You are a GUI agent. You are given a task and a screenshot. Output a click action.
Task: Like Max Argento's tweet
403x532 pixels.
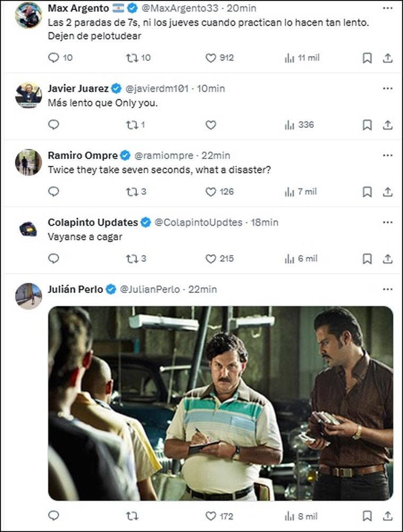(211, 58)
